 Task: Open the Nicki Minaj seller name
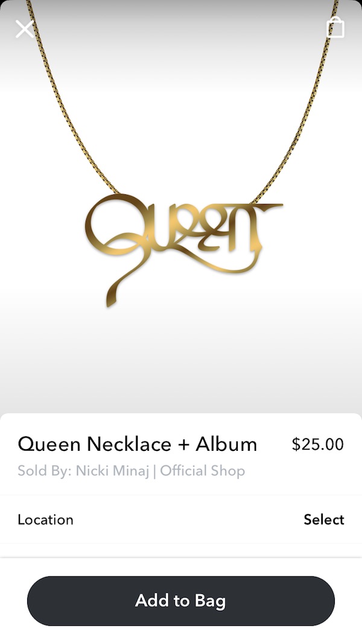pos(112,471)
